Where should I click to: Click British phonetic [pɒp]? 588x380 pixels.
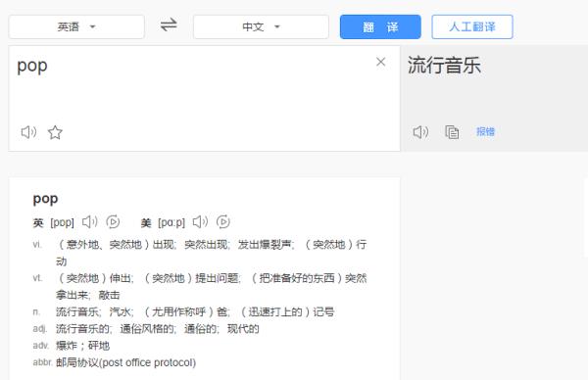[63, 222]
